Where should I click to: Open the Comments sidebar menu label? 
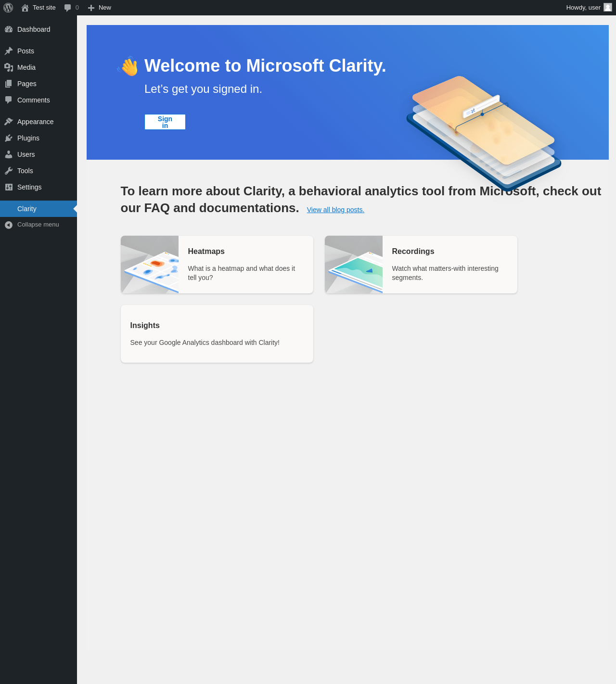click(x=34, y=100)
